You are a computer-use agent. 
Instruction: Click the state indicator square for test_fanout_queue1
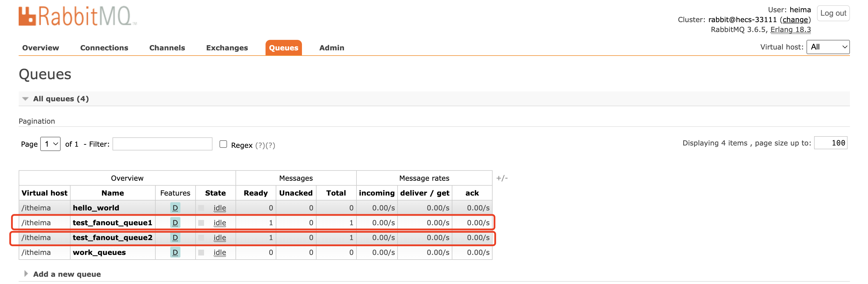click(201, 223)
